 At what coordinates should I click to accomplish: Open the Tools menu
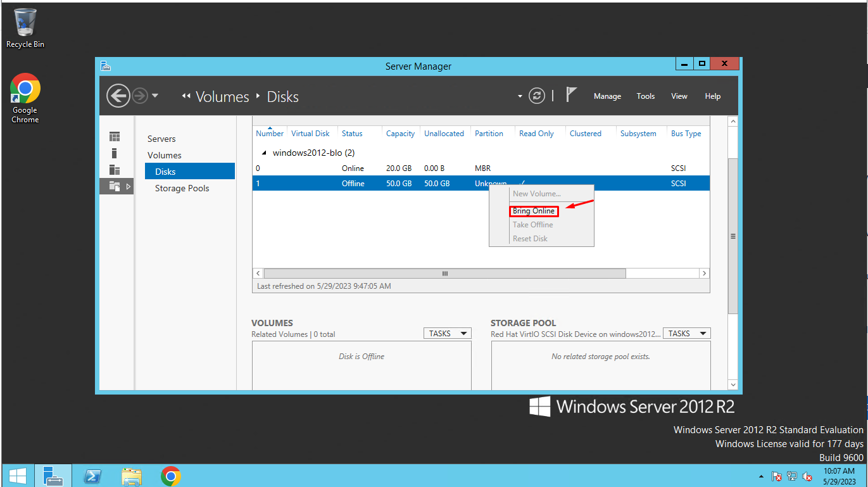[x=646, y=96]
